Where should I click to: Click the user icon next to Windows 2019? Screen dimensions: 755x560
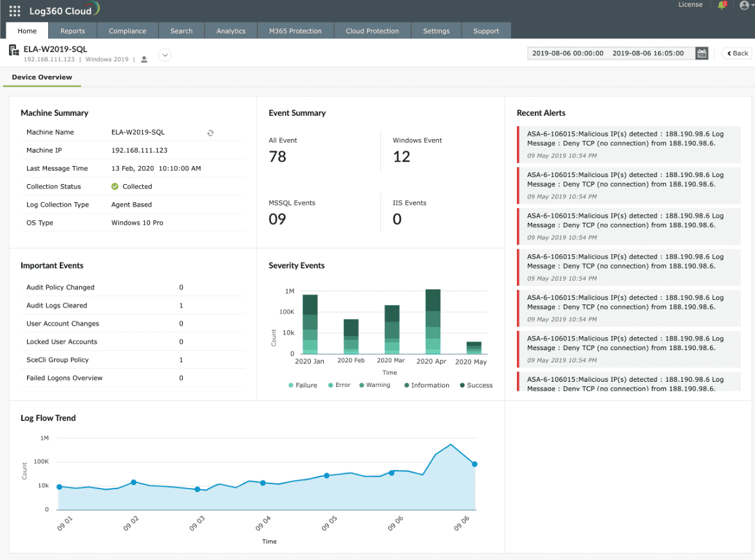144,59
